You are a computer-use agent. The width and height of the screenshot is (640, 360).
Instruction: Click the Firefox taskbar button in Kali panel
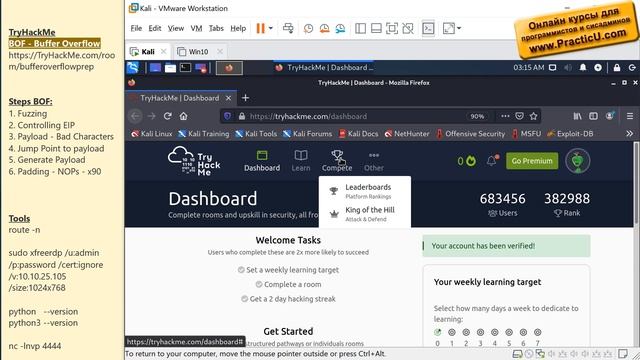click(x=229, y=68)
